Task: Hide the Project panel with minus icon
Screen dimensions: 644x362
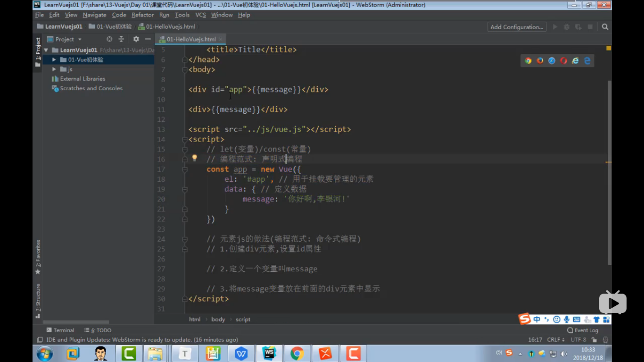Action: [x=148, y=39]
